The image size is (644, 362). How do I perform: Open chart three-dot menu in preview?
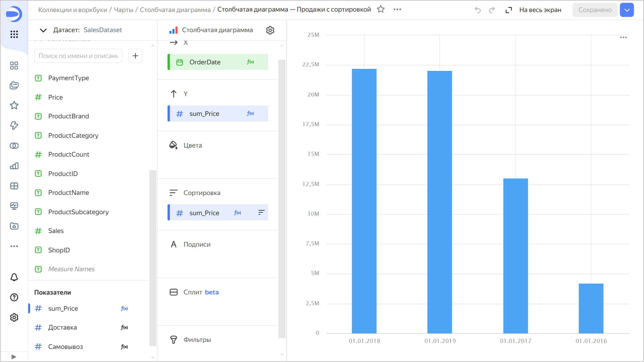(x=623, y=37)
